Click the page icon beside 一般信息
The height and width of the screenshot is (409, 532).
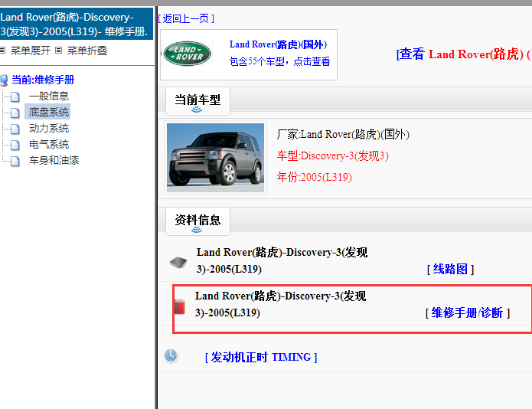pos(15,97)
